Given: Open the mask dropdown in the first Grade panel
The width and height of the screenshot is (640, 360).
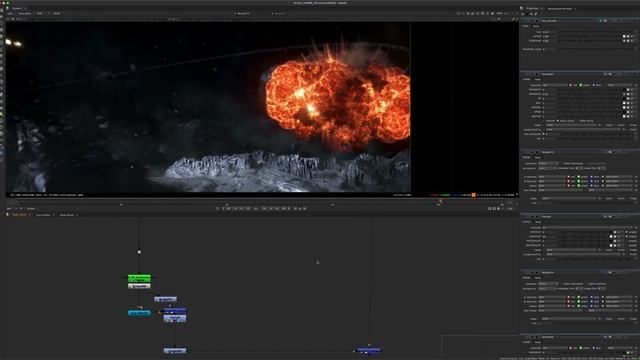Looking at the screenshot, I should click(571, 125).
